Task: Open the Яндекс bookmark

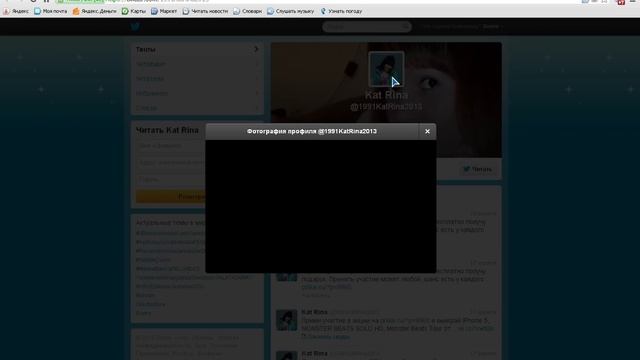Action: point(16,11)
